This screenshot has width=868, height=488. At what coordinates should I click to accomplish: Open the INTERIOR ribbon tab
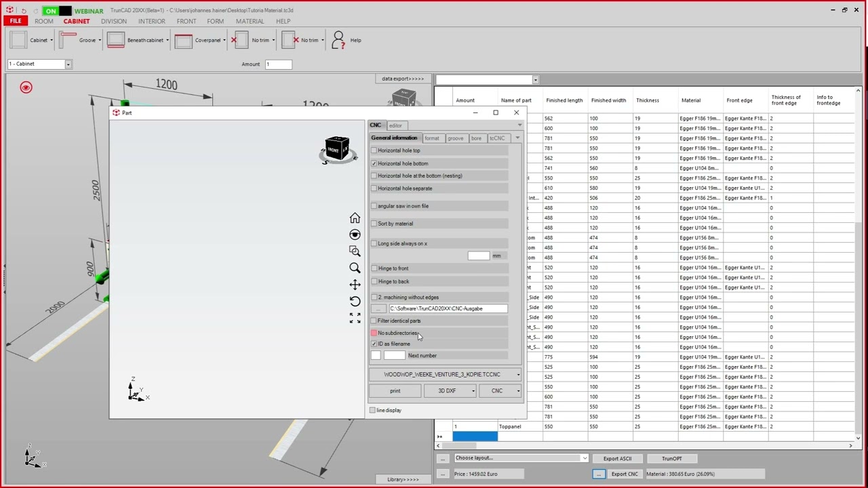click(152, 21)
